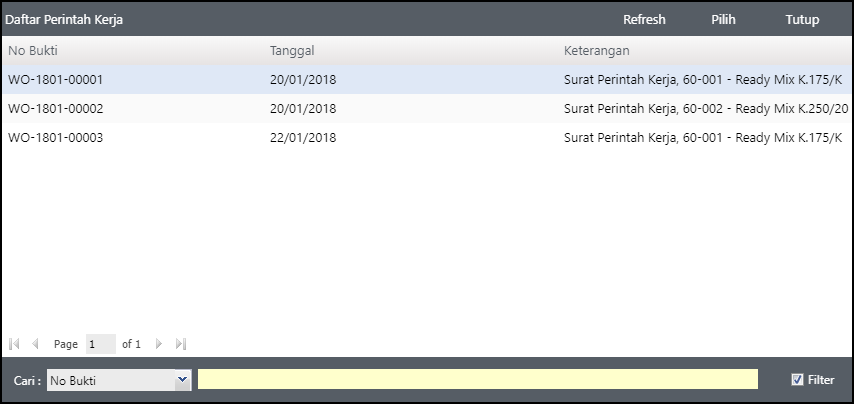Sort by Tanggal column header
The width and height of the screenshot is (854, 404).
click(x=292, y=50)
